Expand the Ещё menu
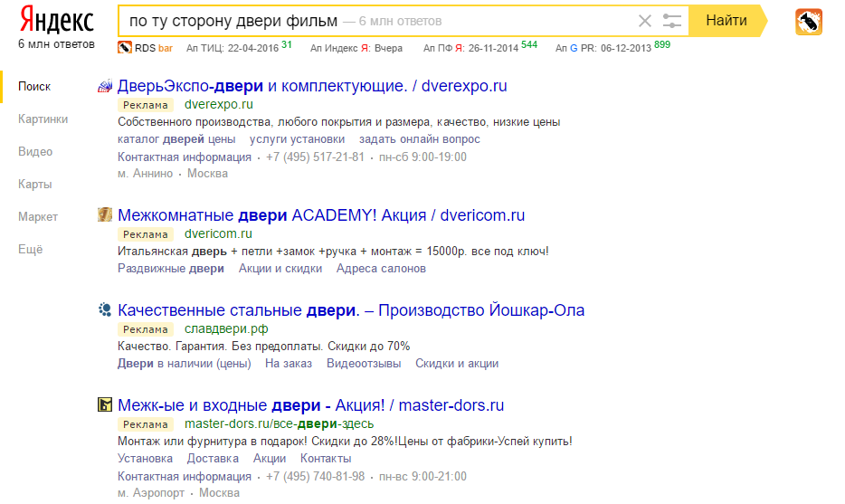 tap(30, 250)
